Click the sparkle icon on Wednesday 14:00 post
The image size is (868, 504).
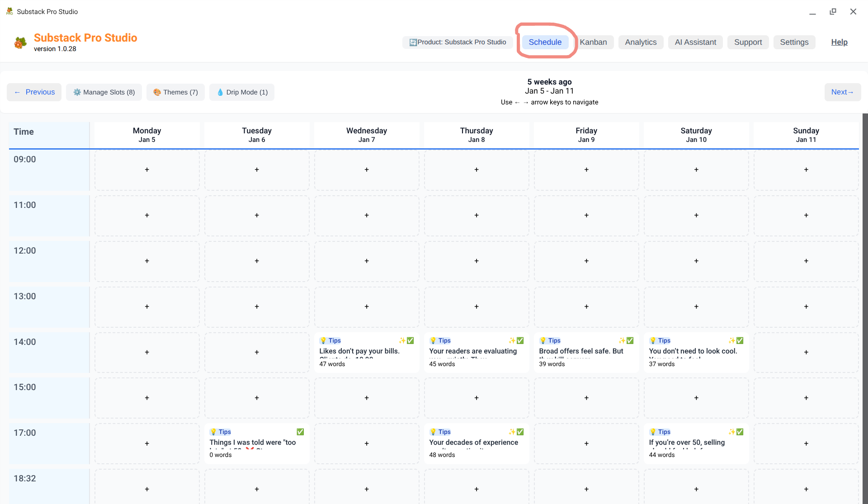click(401, 340)
